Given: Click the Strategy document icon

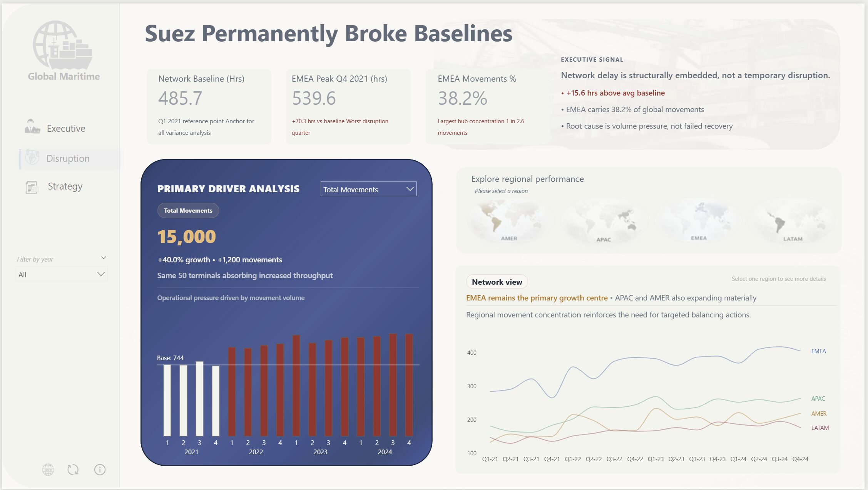Looking at the screenshot, I should tap(32, 187).
